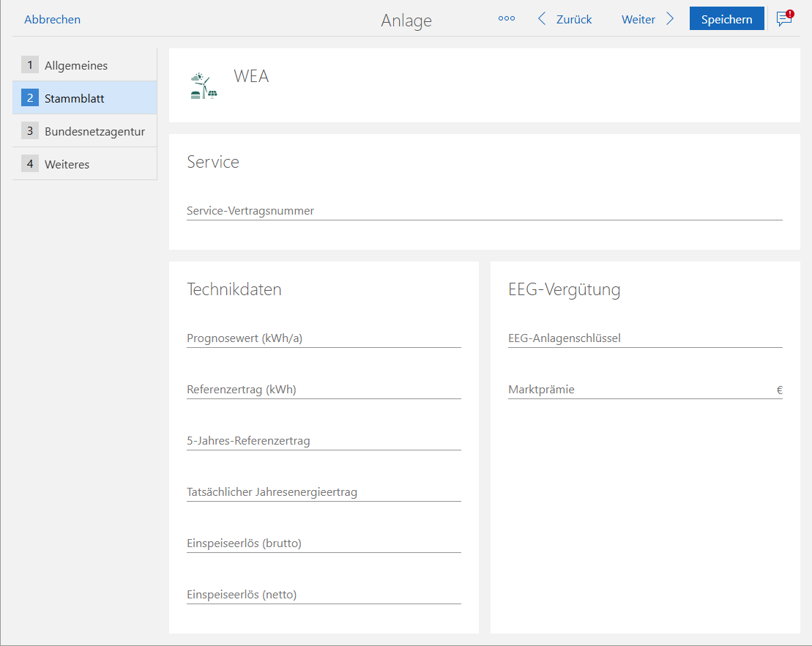The height and width of the screenshot is (646, 812).
Task: Click the Service-Vertragsnummer input field
Action: click(x=484, y=211)
